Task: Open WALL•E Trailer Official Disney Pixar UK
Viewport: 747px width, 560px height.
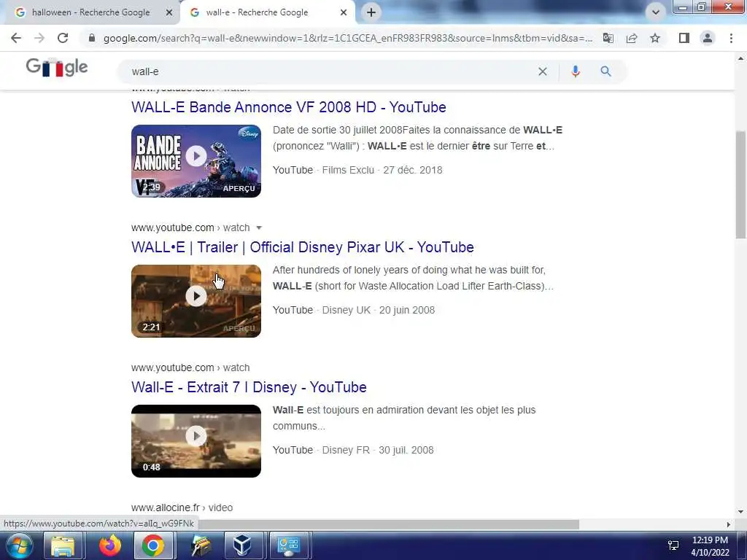Action: click(303, 247)
